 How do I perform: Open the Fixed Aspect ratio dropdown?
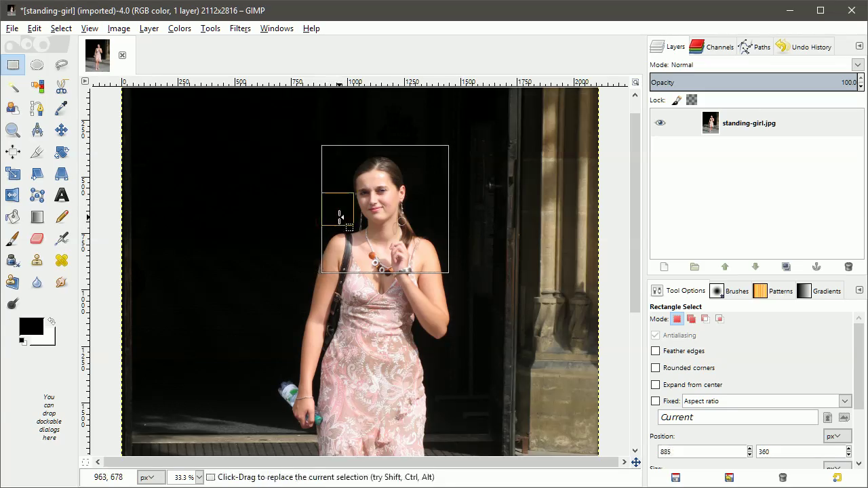tap(844, 401)
